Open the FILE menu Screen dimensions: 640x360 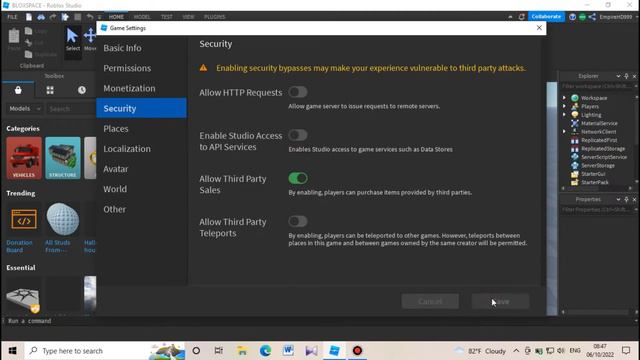[x=12, y=17]
